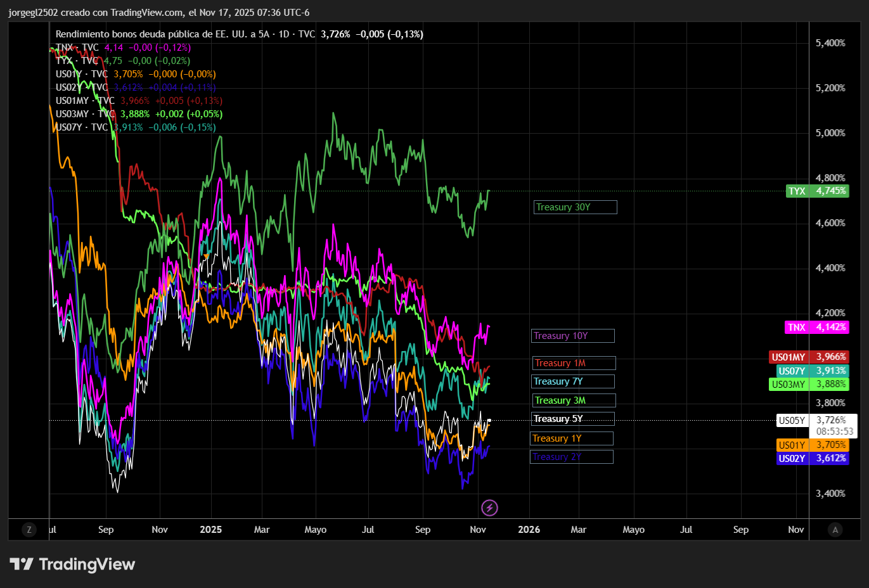Click the TNX 4,142% price tag

pos(817,327)
